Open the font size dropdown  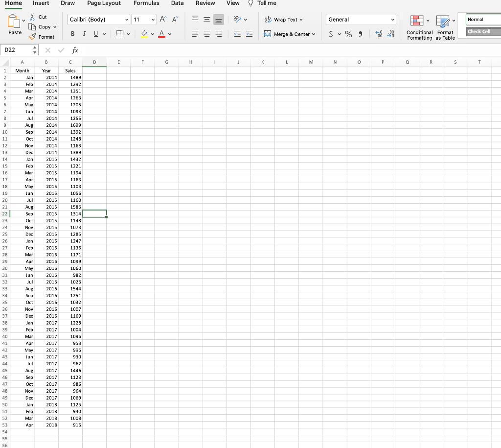point(152,20)
